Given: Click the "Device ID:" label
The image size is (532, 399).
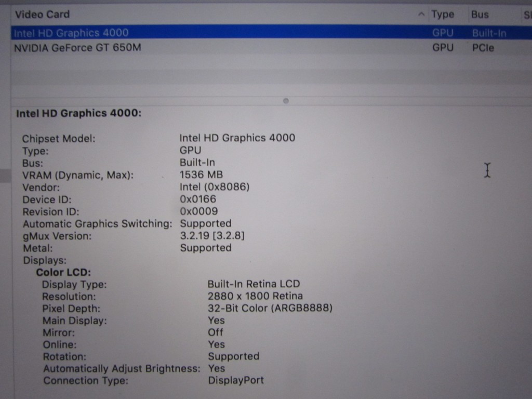Looking at the screenshot, I should pos(47,200).
